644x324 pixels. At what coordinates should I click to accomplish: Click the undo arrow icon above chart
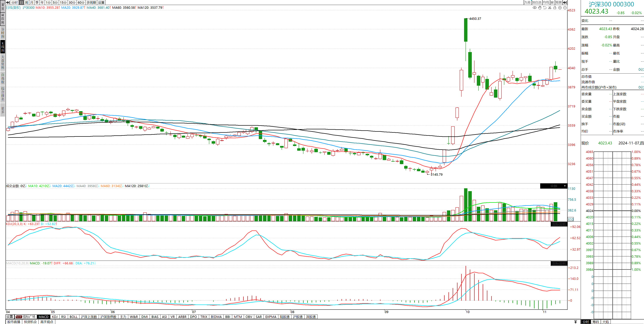545,8
